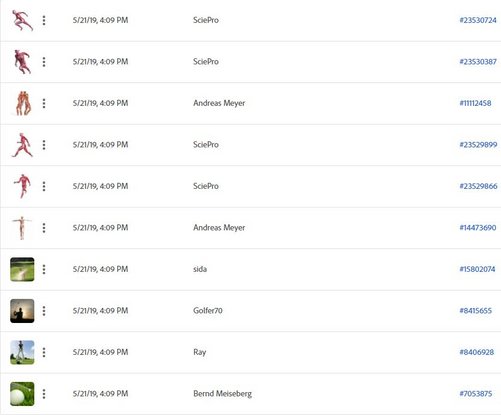Viewport: 501px width, 415px height.
Task: Open more options for asset #23529866
Action: (x=44, y=186)
